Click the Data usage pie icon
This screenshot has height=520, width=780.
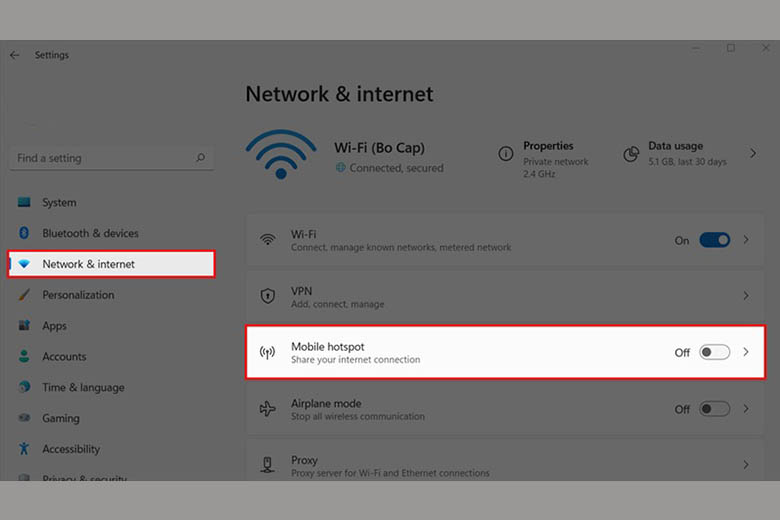[631, 153]
